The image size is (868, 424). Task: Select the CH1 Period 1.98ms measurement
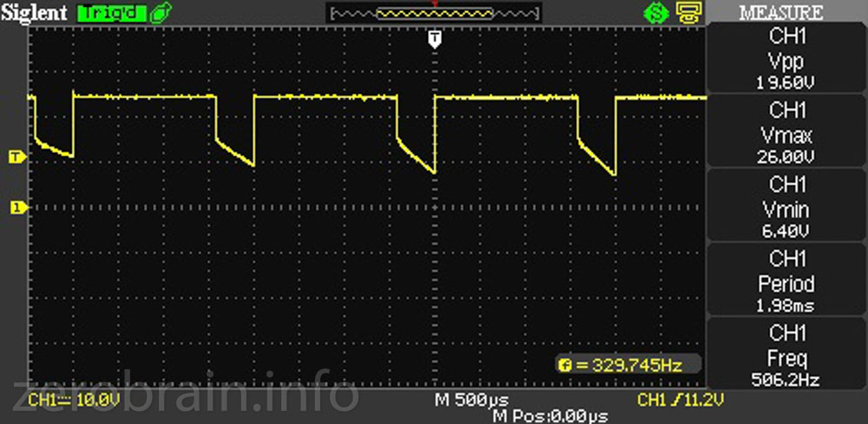click(x=788, y=281)
